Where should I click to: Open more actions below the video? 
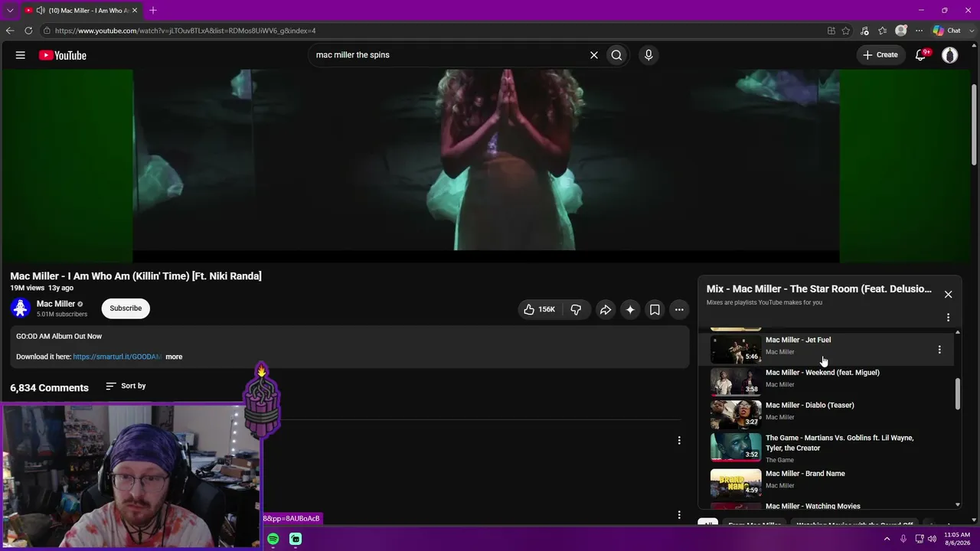click(679, 309)
